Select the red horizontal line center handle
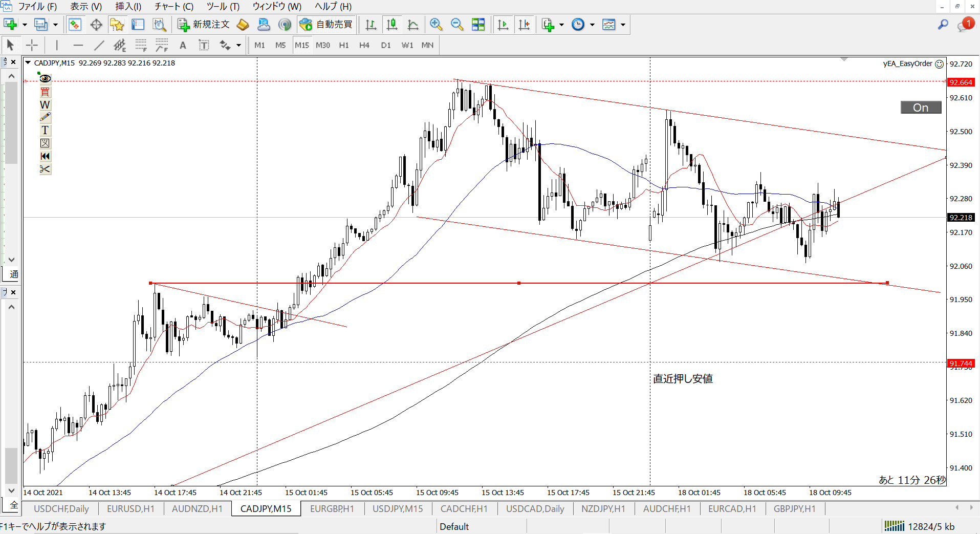The image size is (980, 534). 519,283
